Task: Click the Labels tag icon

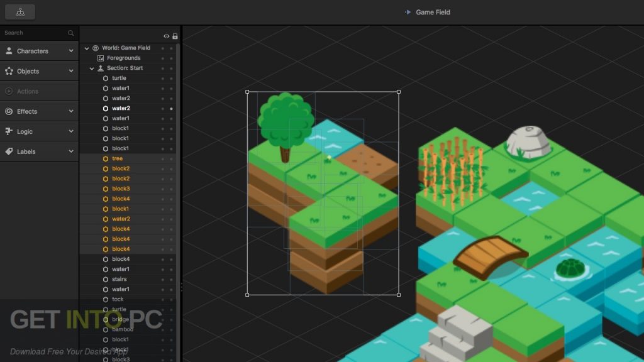Action: (x=9, y=151)
